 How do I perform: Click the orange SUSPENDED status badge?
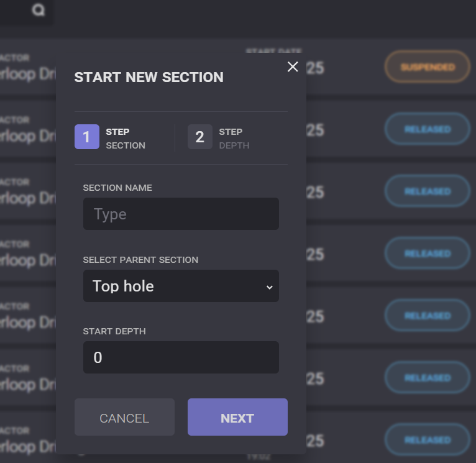tap(428, 67)
